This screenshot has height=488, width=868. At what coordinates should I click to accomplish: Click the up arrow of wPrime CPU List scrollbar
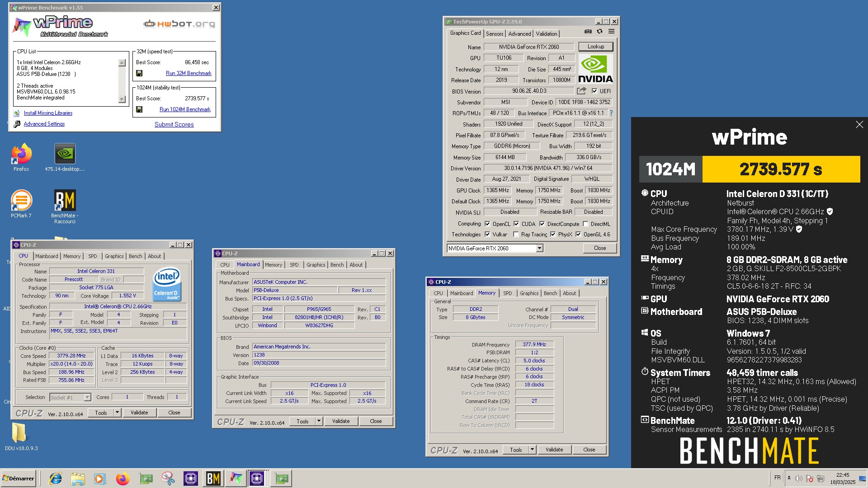click(122, 63)
